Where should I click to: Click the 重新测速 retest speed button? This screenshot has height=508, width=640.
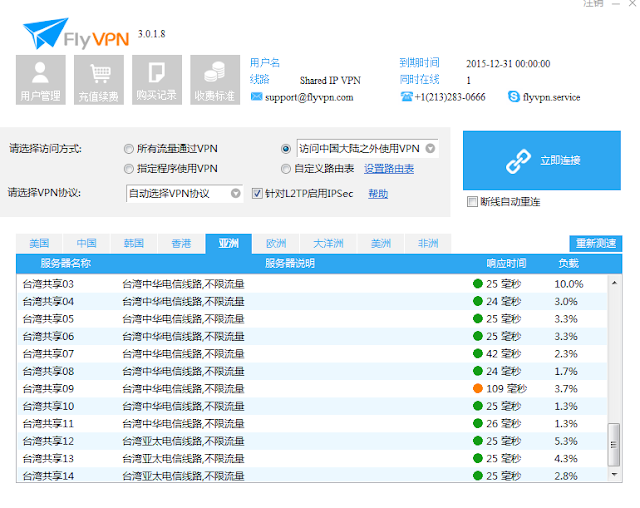596,244
